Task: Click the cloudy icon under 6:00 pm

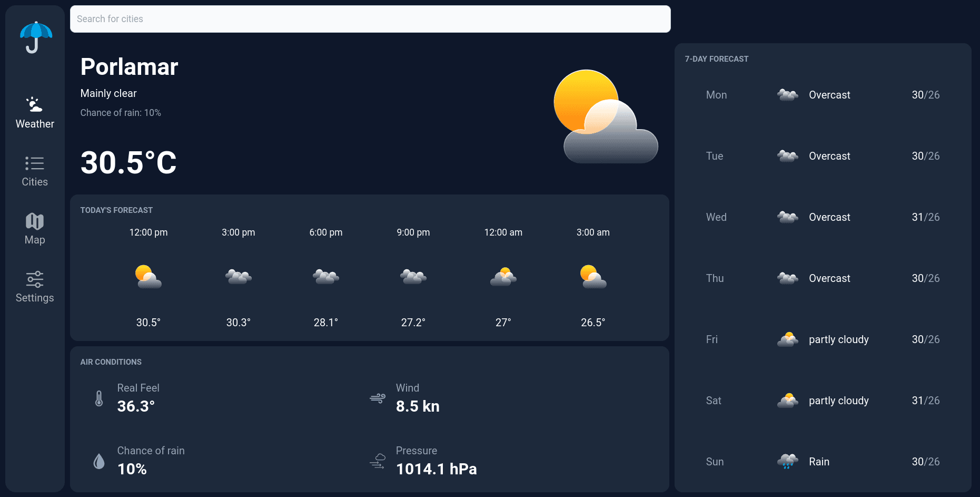Action: click(x=325, y=277)
